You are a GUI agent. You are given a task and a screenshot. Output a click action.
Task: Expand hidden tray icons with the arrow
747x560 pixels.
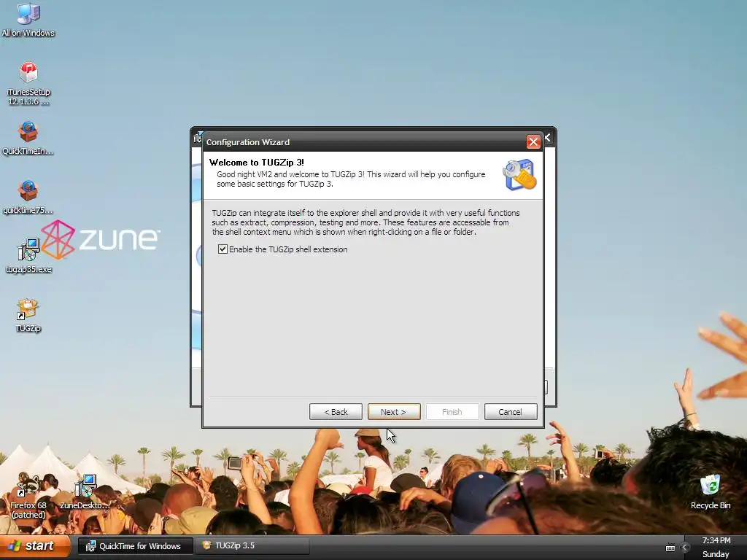click(685, 548)
